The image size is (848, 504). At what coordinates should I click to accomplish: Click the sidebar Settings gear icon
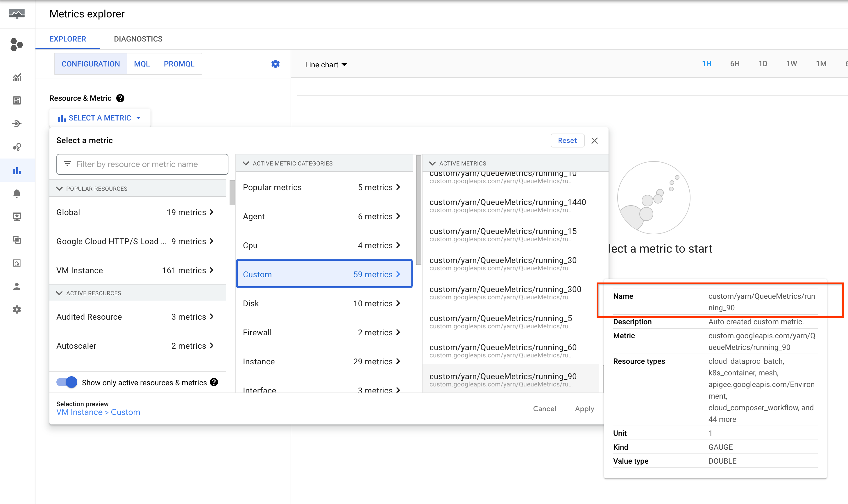click(17, 309)
